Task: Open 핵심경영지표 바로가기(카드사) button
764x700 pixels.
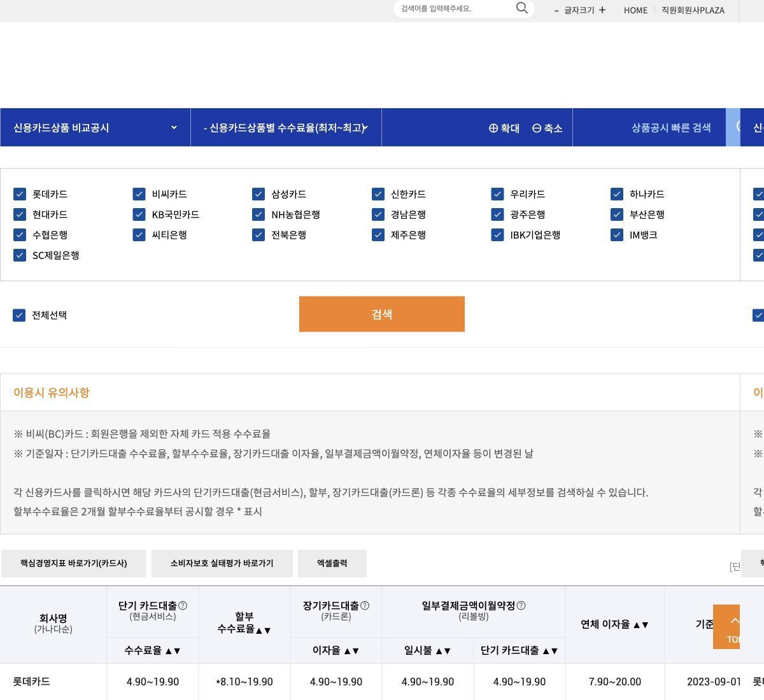Action: tap(73, 563)
